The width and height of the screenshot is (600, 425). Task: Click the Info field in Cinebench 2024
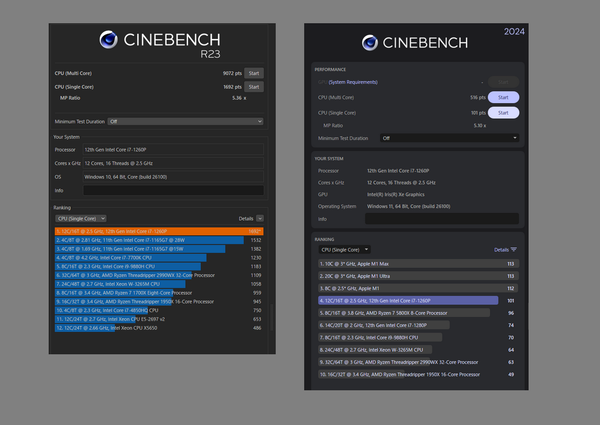click(x=443, y=218)
